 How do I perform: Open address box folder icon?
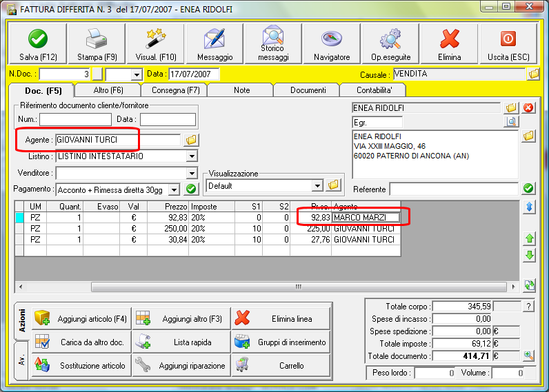528,136
